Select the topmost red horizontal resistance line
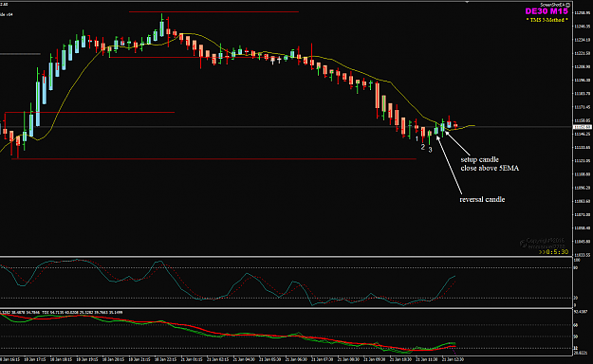This screenshot has width=593, height=364. coord(213,11)
